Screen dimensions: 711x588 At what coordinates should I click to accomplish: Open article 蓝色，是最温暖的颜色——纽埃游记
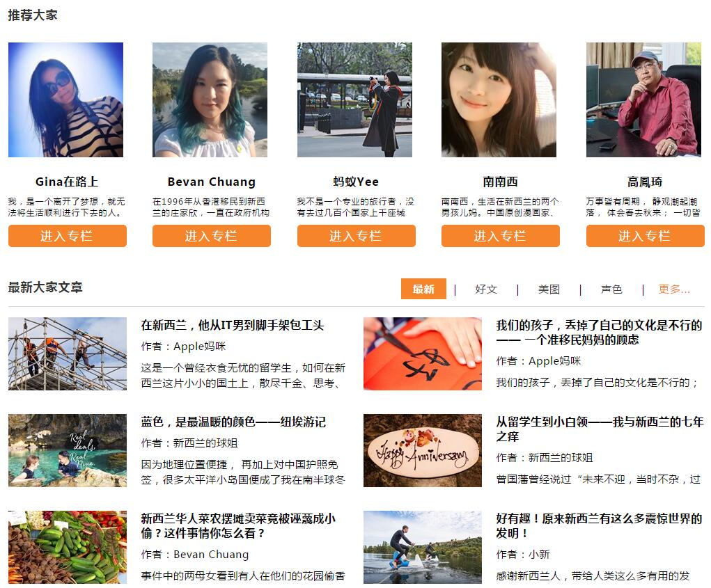[x=233, y=422]
